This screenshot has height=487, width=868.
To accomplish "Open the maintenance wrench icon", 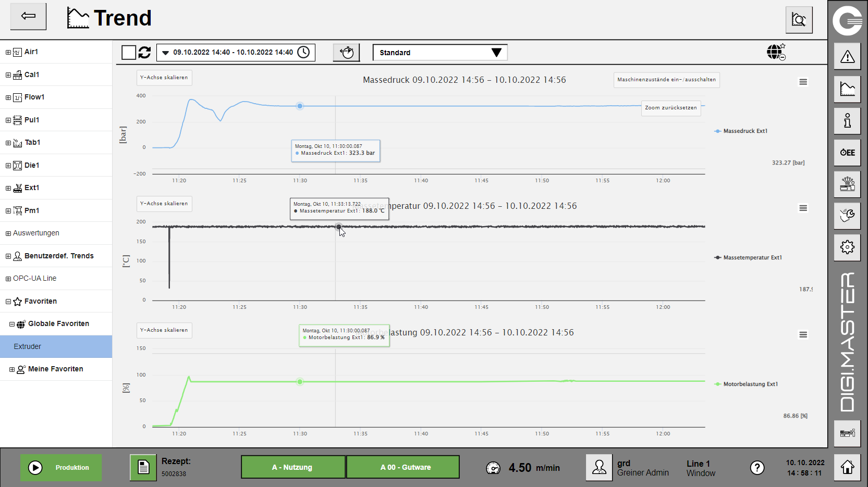I will click(x=847, y=216).
